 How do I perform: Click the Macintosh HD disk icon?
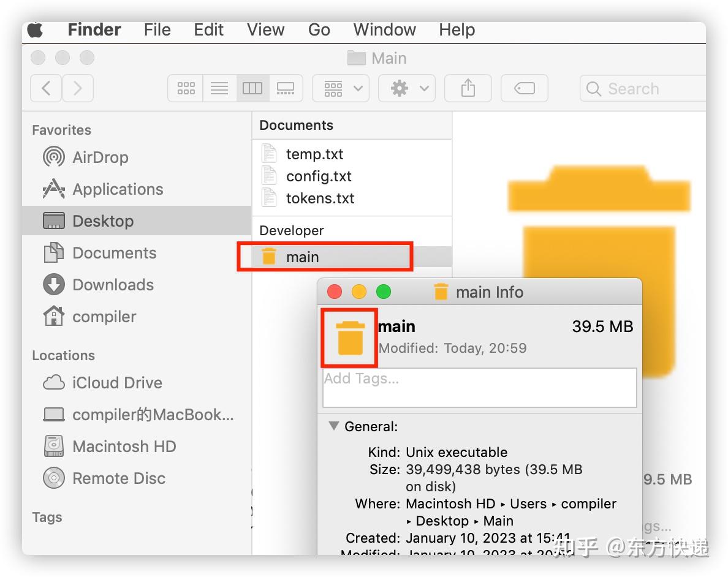54,446
